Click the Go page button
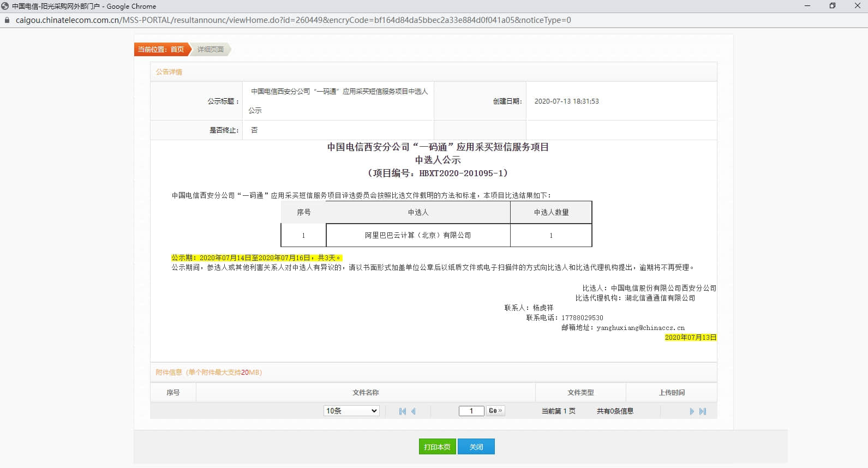Image resolution: width=868 pixels, height=468 pixels. coord(495,411)
